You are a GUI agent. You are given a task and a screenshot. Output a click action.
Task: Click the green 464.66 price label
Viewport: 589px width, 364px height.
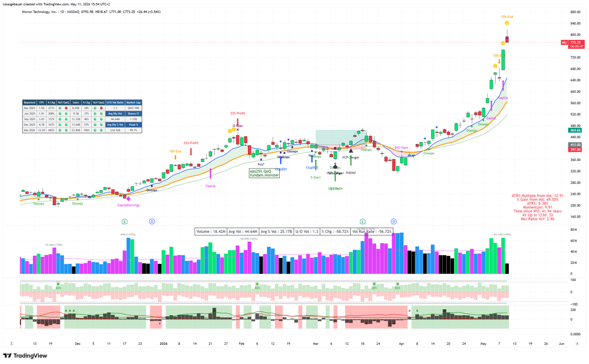click(575, 130)
